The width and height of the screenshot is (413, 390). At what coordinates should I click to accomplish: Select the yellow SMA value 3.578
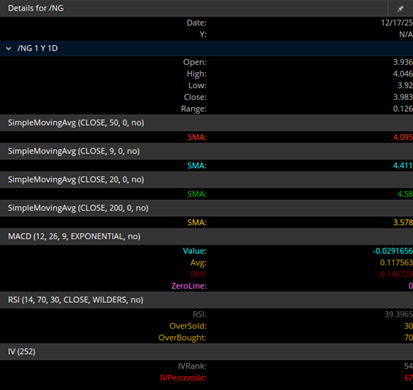pos(403,222)
